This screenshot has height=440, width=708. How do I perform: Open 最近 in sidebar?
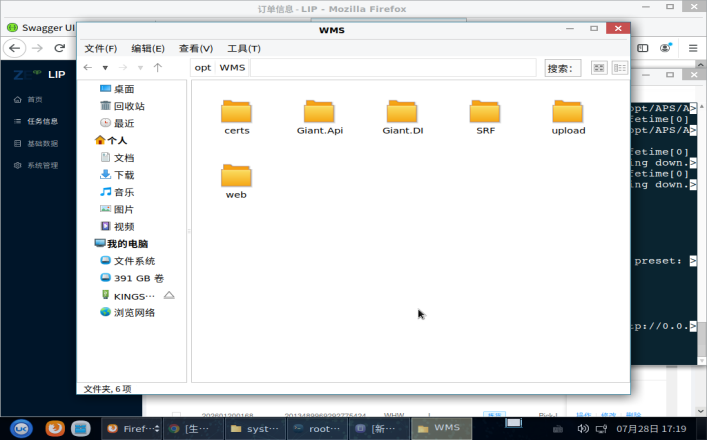(x=117, y=123)
